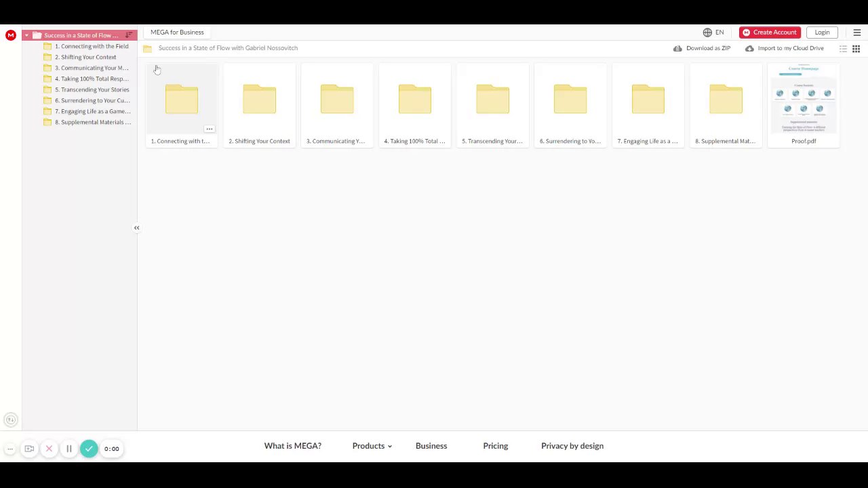Open folder tile '3. Communicating Y...'
Image resolution: width=868 pixels, height=488 pixels.
337,106
